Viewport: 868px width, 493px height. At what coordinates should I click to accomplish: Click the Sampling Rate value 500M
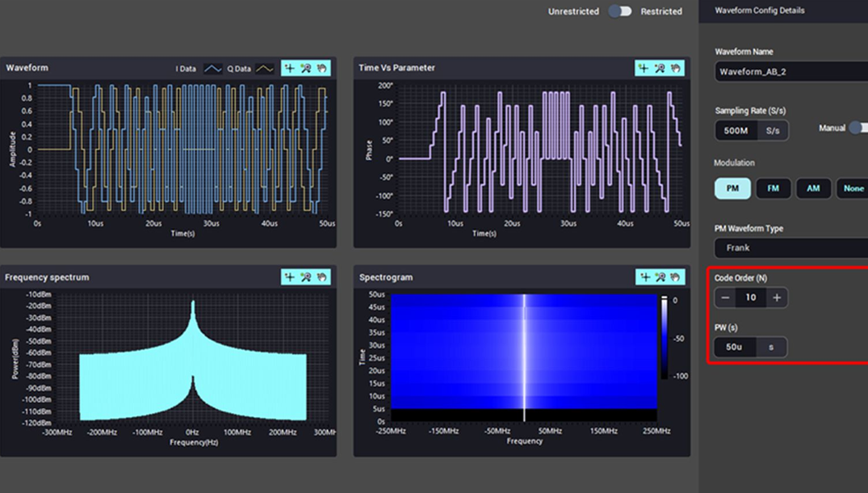(x=736, y=131)
